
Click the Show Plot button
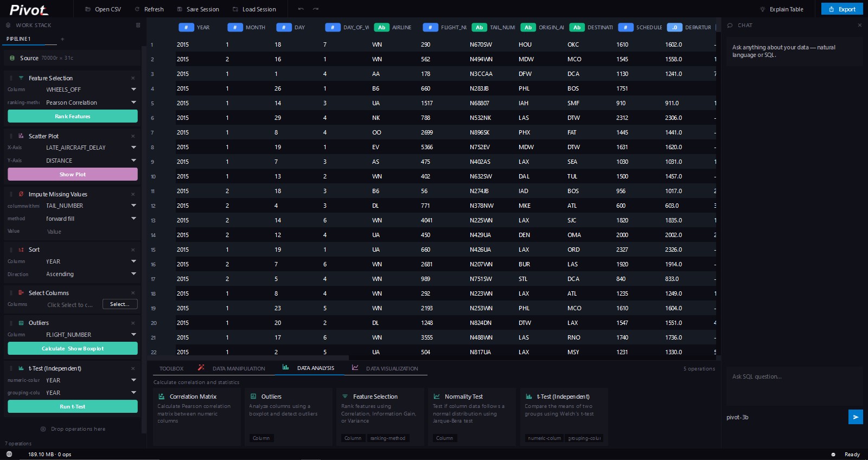pos(73,175)
